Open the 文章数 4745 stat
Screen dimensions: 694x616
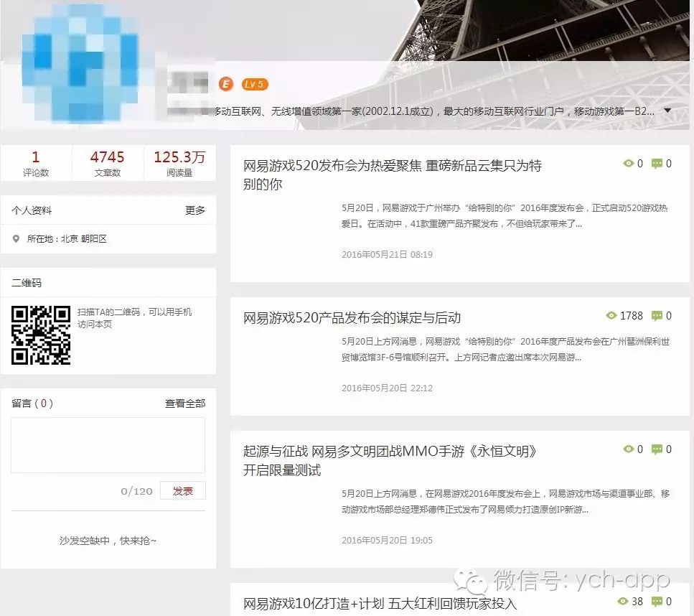point(108,163)
